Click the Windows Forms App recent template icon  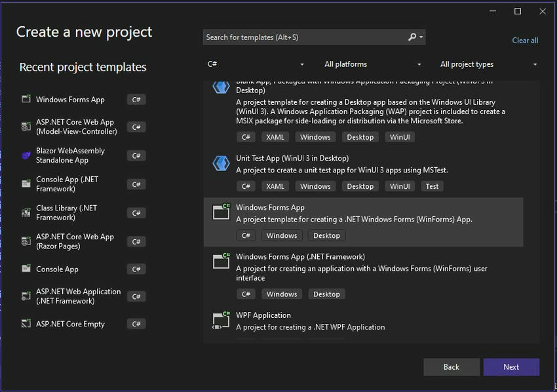coord(26,99)
